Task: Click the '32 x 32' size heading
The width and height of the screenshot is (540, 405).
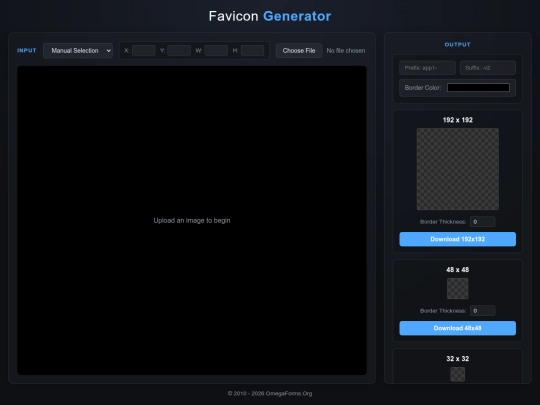Action: 458,359
